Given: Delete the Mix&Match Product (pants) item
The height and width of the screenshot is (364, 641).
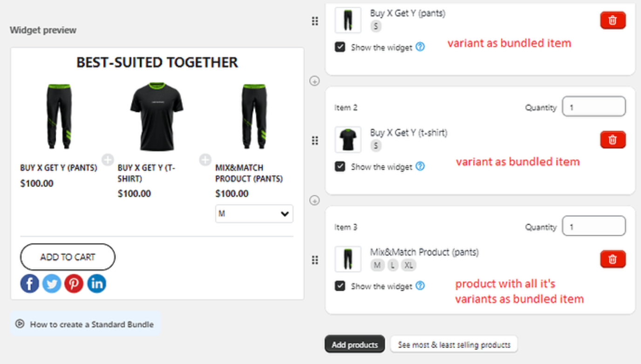Looking at the screenshot, I should tap(613, 259).
